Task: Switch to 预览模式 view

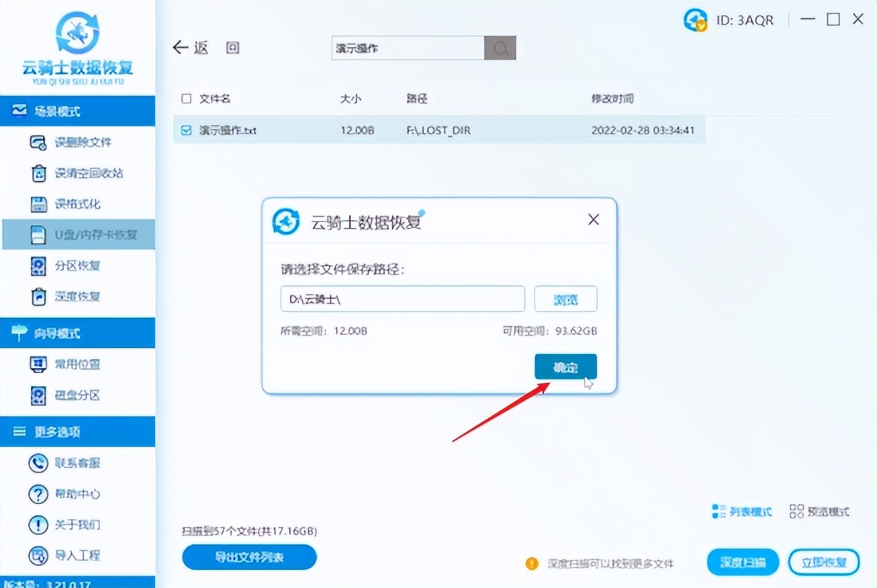Action: pyautogui.click(x=821, y=511)
